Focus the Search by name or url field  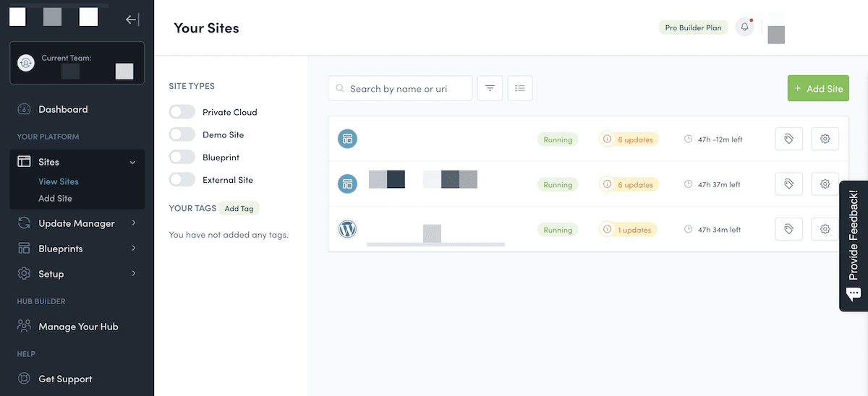[400, 88]
